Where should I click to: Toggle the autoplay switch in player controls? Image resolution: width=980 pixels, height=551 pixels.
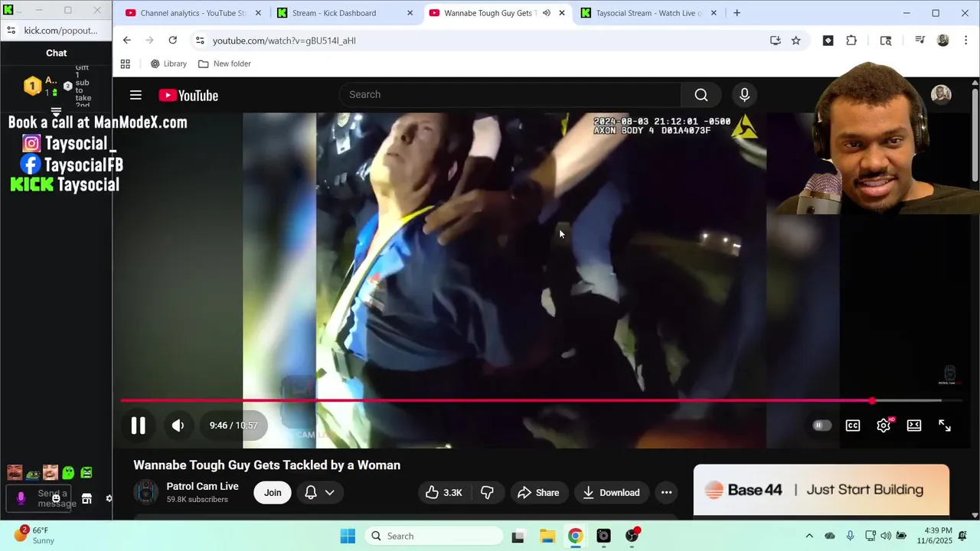pos(822,425)
